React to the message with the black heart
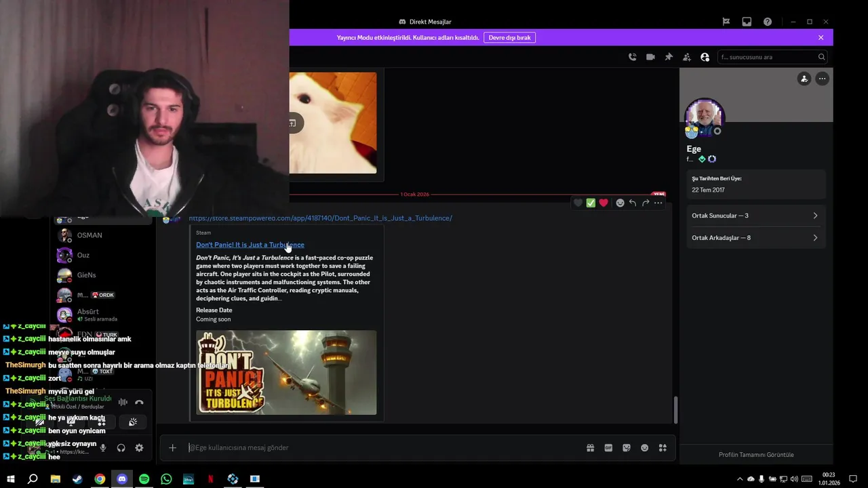This screenshot has width=868, height=488. tap(578, 203)
